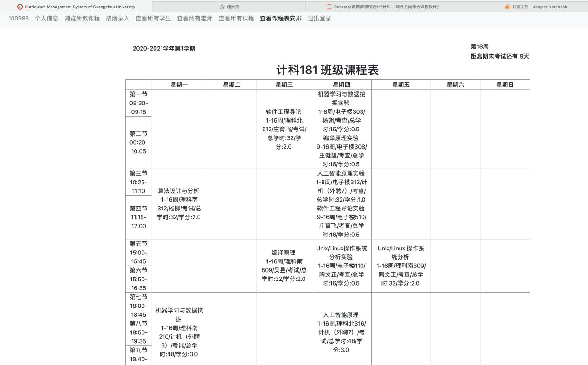Image resolution: width=588 pixels, height=365 pixels.
Task: Click the 第三节 10:25-11:10 time slot
Action: (x=138, y=182)
